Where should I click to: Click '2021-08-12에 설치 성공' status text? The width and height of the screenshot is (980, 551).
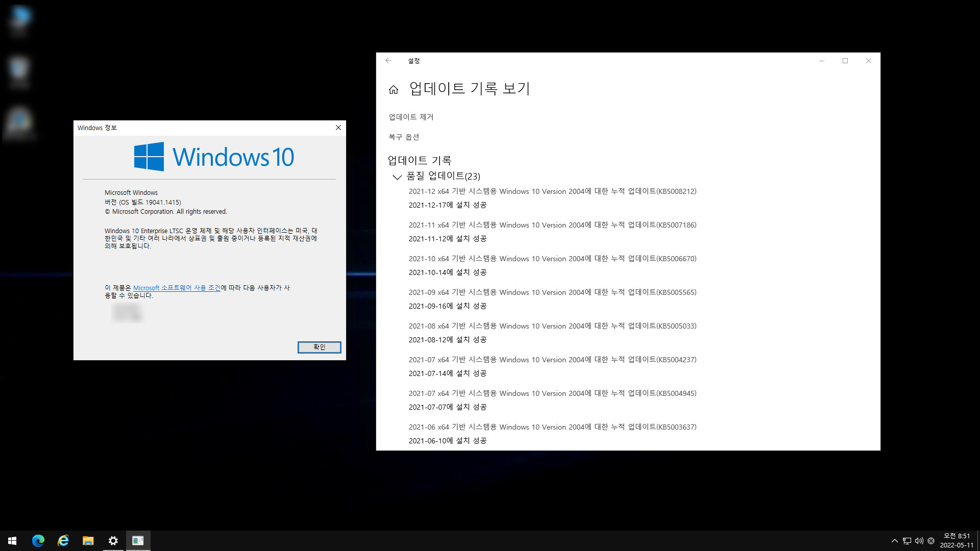click(x=447, y=340)
